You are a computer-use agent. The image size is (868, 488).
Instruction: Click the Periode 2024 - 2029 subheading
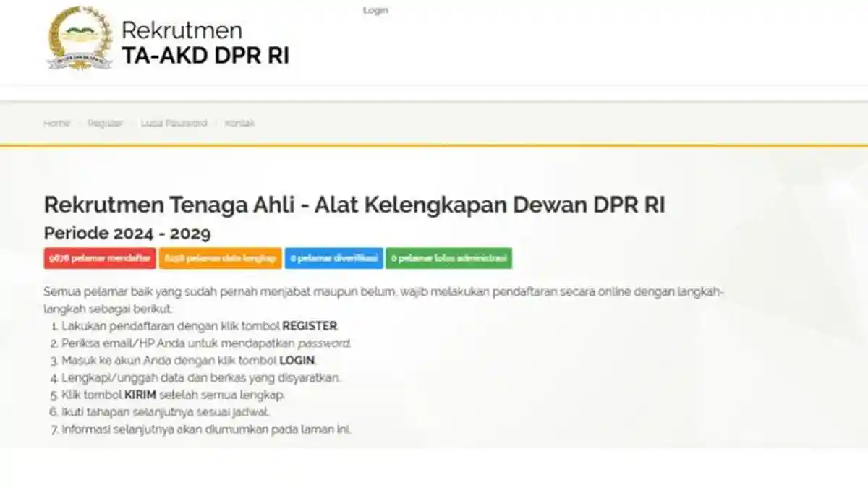coord(127,233)
